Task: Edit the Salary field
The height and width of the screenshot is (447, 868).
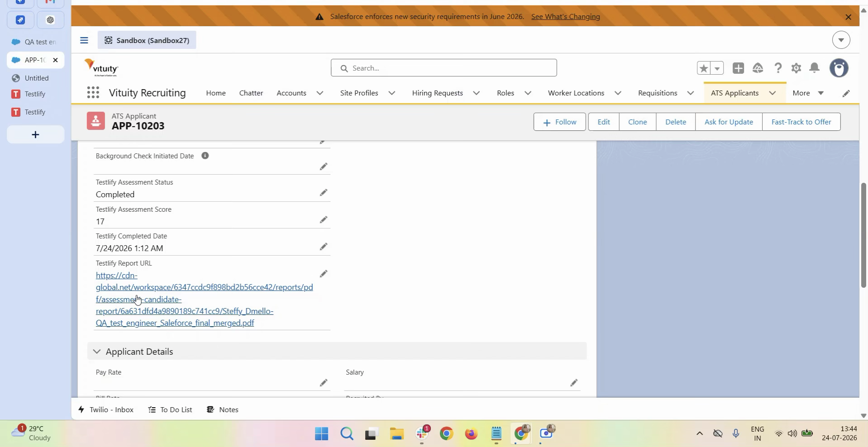Action: click(x=574, y=383)
